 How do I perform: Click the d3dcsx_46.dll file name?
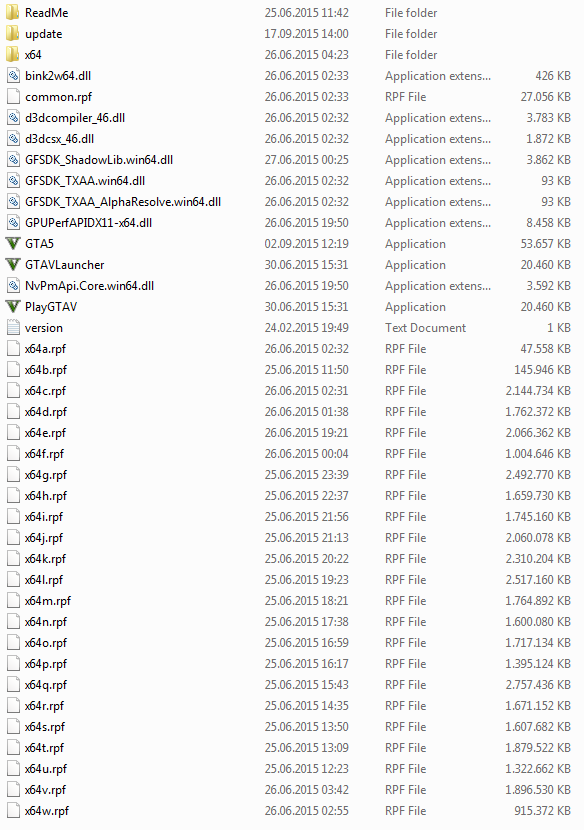(x=59, y=139)
